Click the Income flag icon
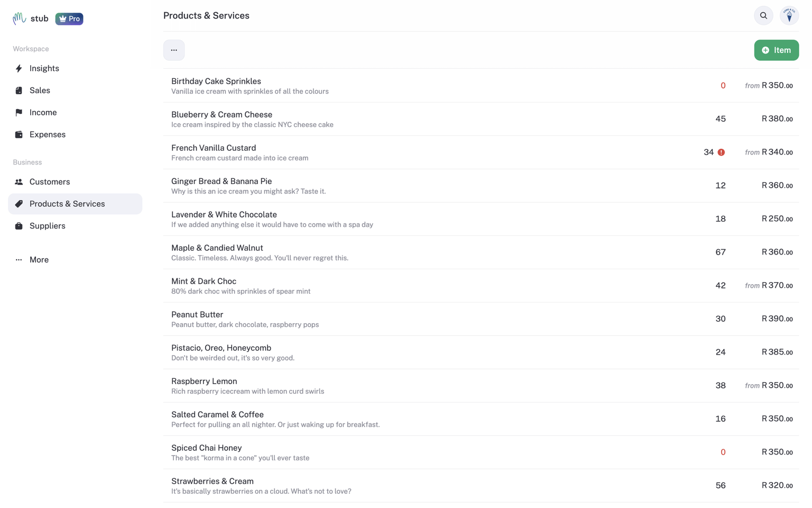This screenshot has height=508, width=812. pyautogui.click(x=19, y=112)
